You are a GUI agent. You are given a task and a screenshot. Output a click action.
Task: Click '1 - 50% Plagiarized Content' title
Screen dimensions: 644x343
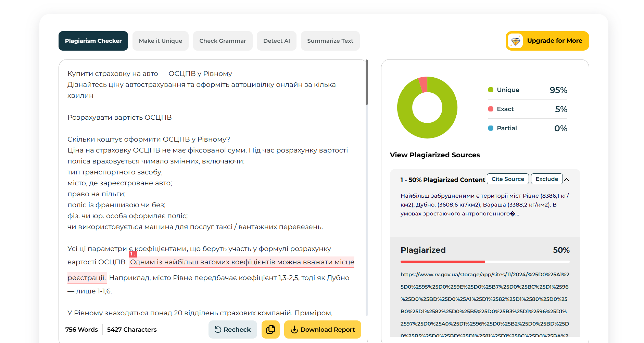[443, 180]
